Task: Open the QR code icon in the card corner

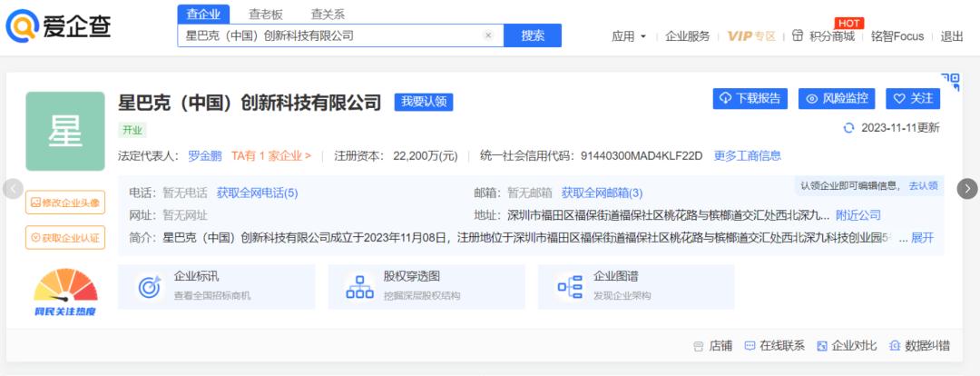Action: click(x=950, y=82)
